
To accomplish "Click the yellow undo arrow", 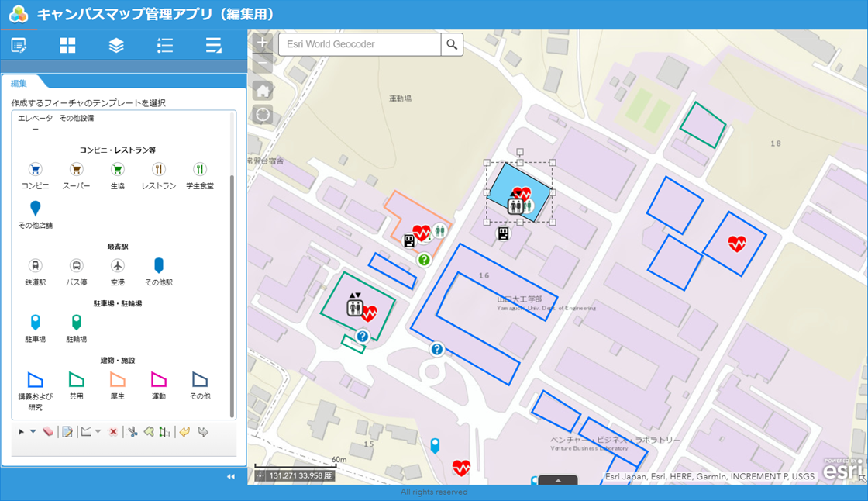I will [184, 432].
